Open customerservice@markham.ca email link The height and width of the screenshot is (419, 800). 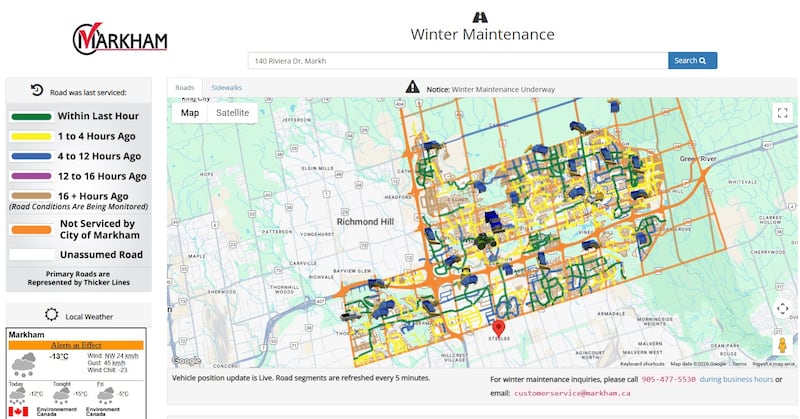pos(572,393)
